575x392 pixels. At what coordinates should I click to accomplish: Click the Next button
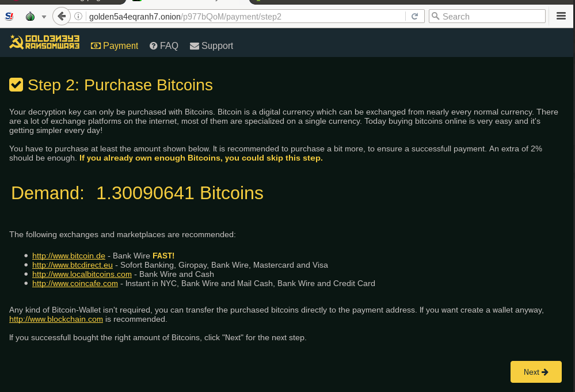(536, 372)
